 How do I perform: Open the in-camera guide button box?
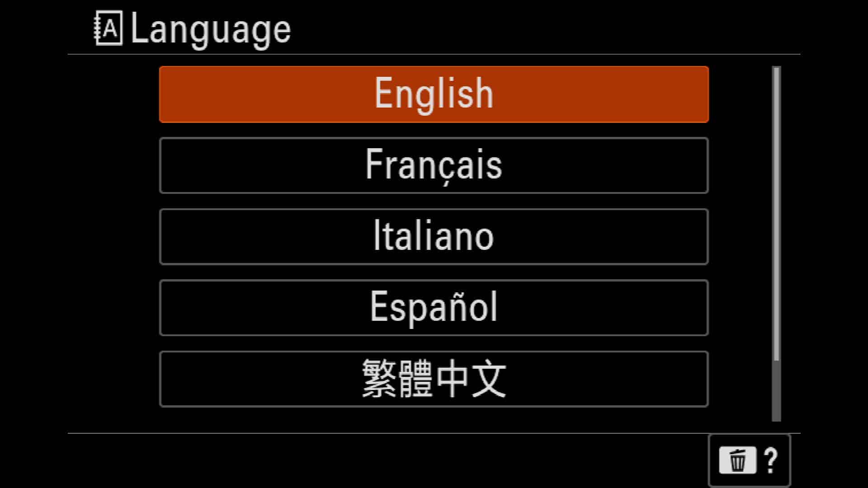pyautogui.click(x=749, y=460)
